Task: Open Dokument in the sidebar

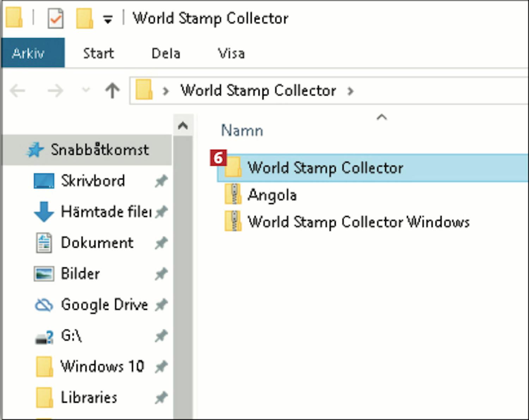Action: point(97,242)
